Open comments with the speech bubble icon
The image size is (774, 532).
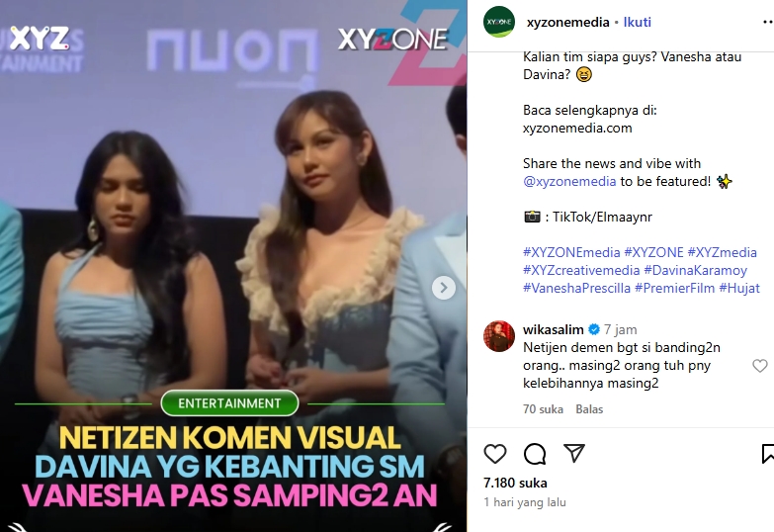(535, 454)
